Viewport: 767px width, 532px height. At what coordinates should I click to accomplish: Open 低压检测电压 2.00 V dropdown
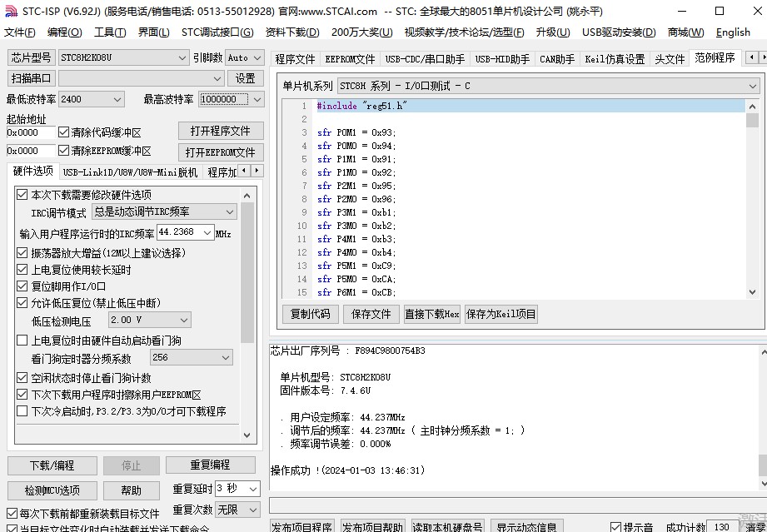click(150, 321)
